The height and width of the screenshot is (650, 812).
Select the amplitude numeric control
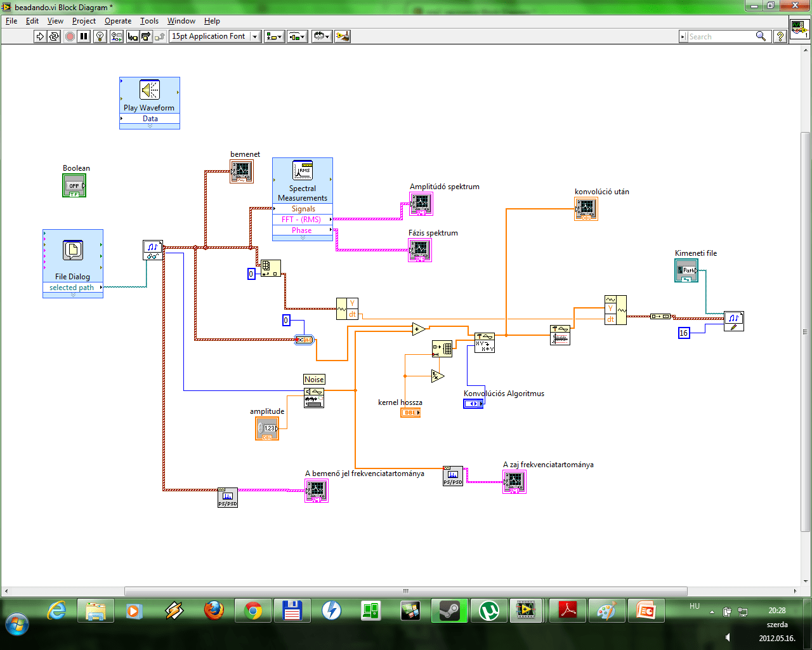(267, 428)
